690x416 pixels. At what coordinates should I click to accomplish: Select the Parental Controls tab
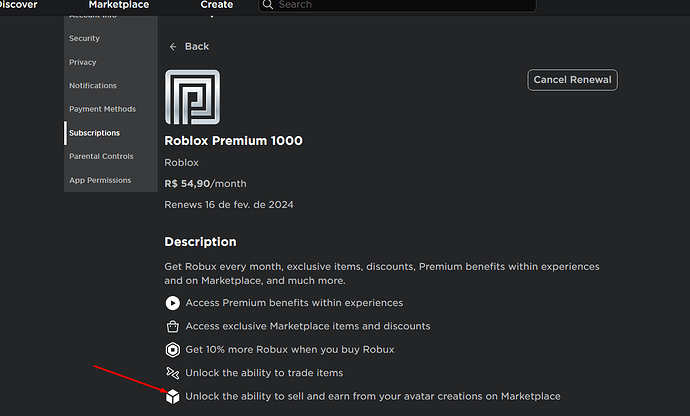101,157
